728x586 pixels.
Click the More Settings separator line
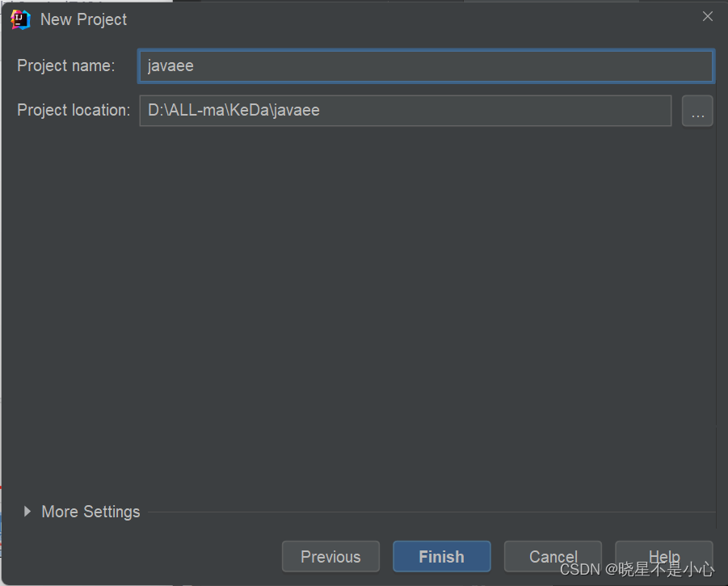(431, 512)
